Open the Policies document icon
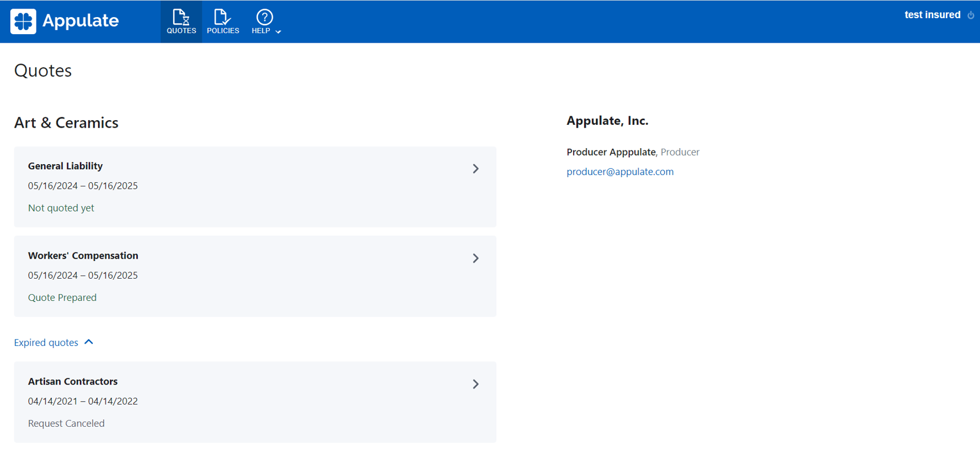This screenshot has height=449, width=980. (222, 17)
